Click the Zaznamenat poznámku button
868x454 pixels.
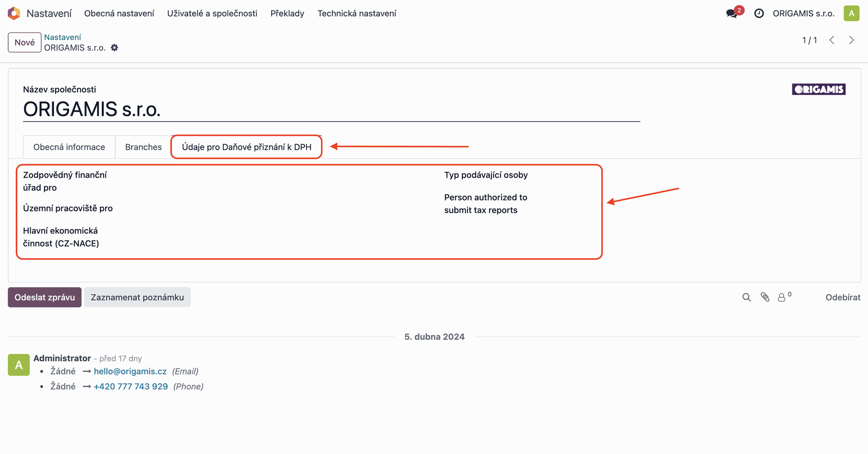coord(137,297)
